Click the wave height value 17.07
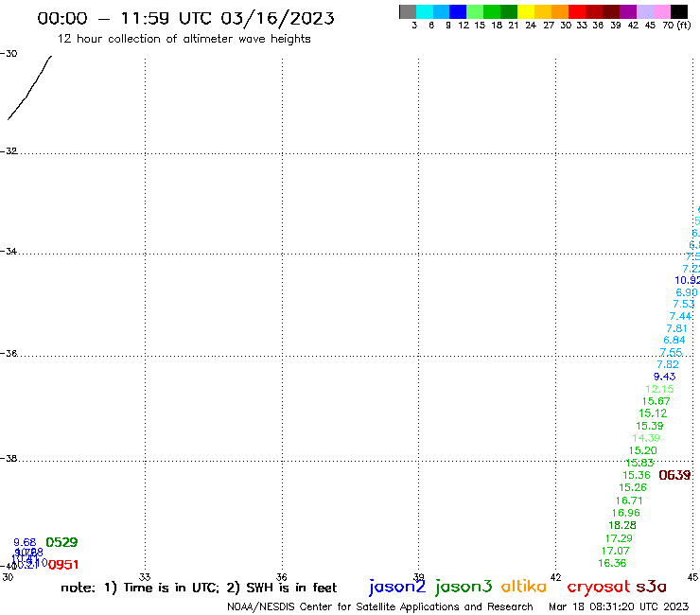This screenshot has height=615, width=700. coord(615,551)
